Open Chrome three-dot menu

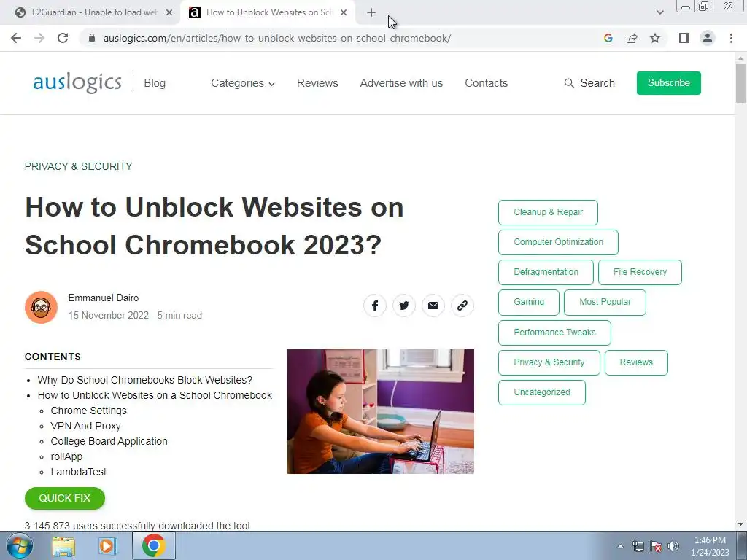[731, 38]
